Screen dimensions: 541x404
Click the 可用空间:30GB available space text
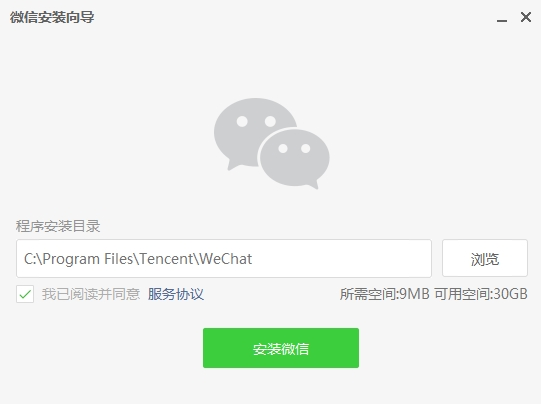481,294
